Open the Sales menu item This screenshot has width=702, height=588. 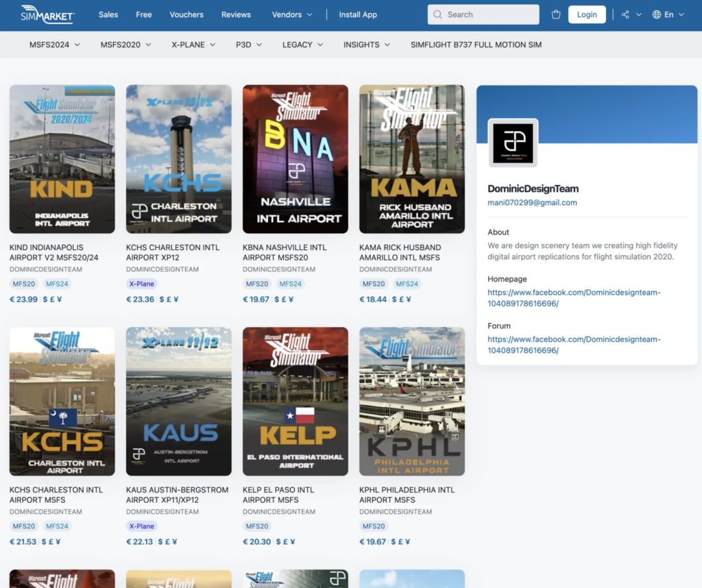pos(108,14)
